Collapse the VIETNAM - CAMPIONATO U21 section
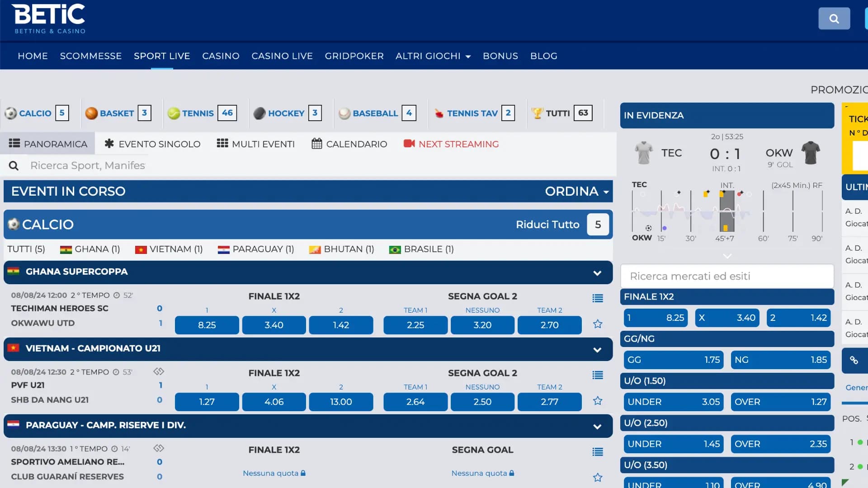Image resolution: width=868 pixels, height=488 pixels. coord(598,349)
